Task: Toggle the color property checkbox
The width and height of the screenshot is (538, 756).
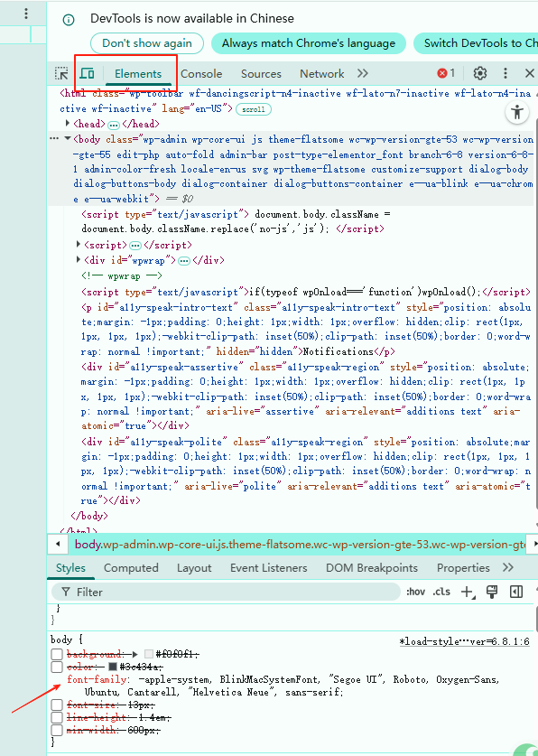Action: pyautogui.click(x=57, y=667)
